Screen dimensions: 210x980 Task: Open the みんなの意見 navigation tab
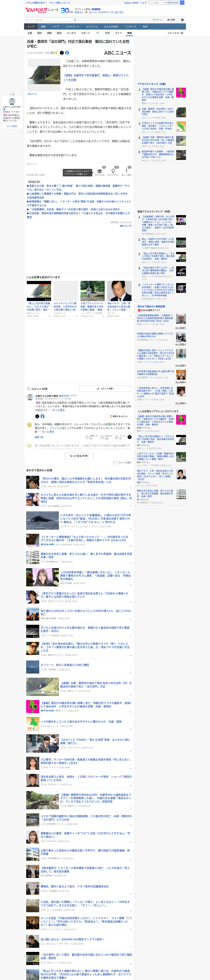pos(111,27)
